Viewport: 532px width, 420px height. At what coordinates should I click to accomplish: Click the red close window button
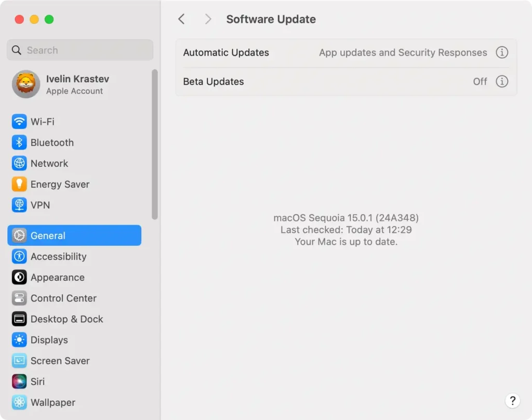click(x=19, y=19)
